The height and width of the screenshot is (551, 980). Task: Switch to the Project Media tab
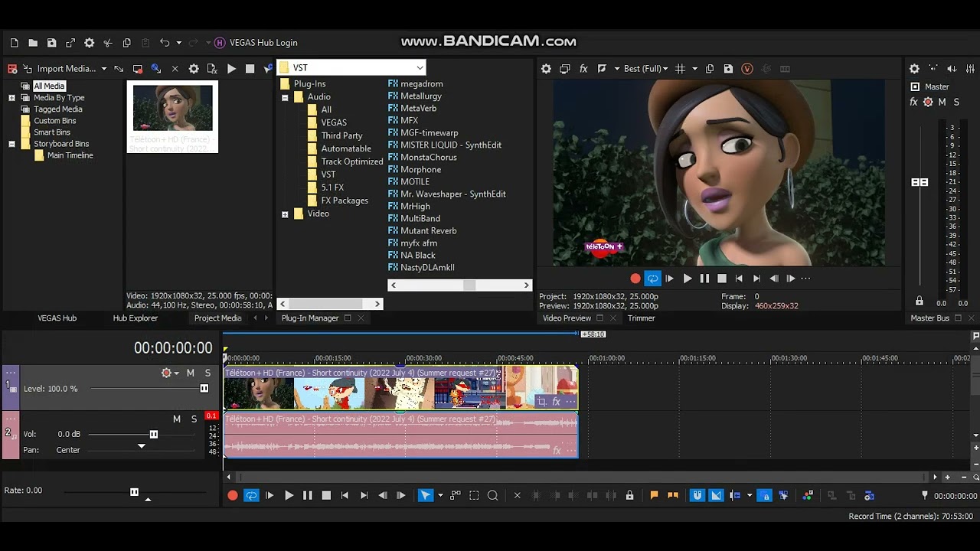[217, 318]
